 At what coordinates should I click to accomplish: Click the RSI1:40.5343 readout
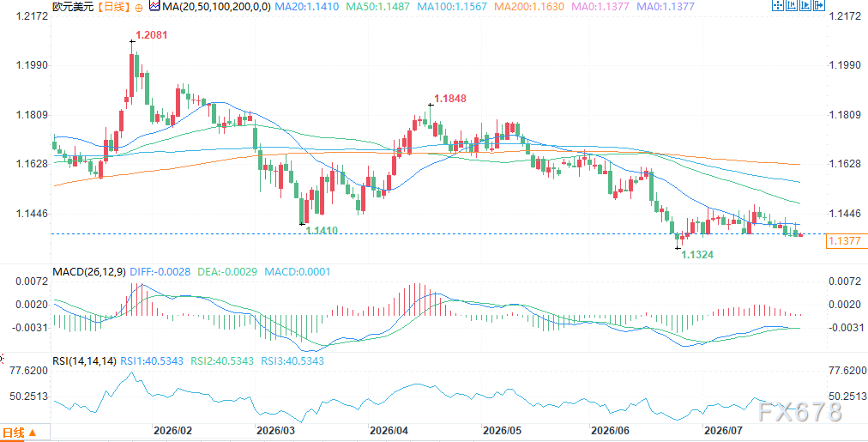coord(152,361)
